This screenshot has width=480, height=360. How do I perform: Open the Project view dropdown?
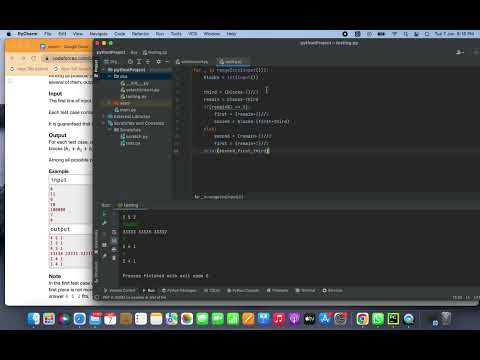coord(111,62)
